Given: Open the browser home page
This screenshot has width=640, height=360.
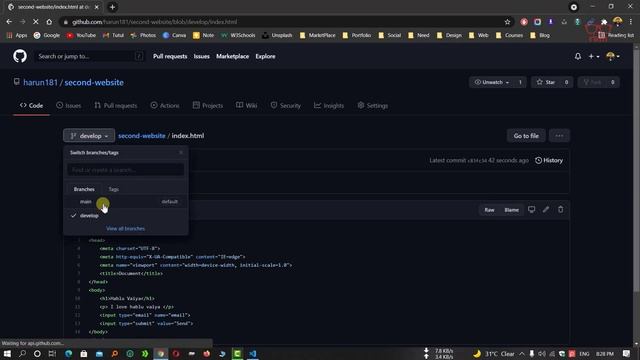Looking at the screenshot, I should coord(49,22).
